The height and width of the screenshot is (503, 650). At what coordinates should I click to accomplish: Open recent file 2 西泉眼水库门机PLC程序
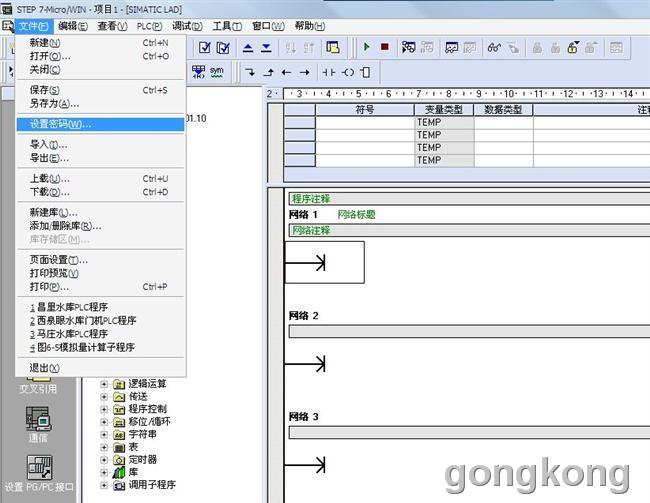click(x=100, y=321)
